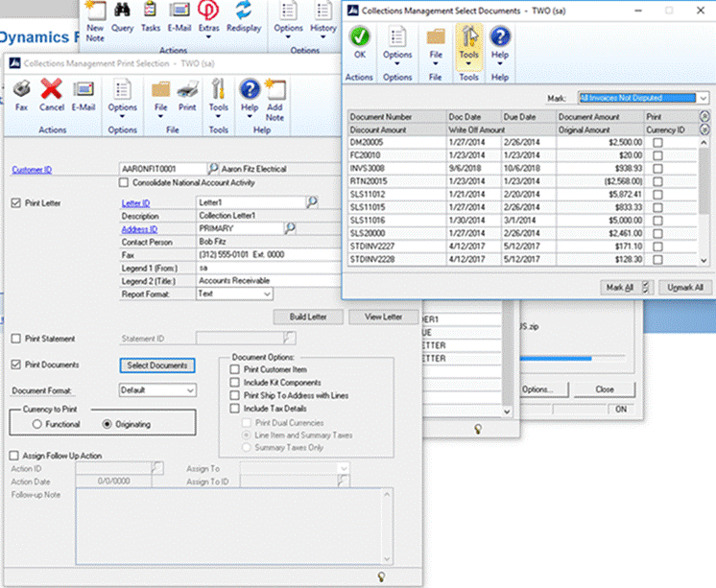Image resolution: width=716 pixels, height=588 pixels.
Task: Click the green OK checkmark icon in Select Documents
Action: [360, 36]
